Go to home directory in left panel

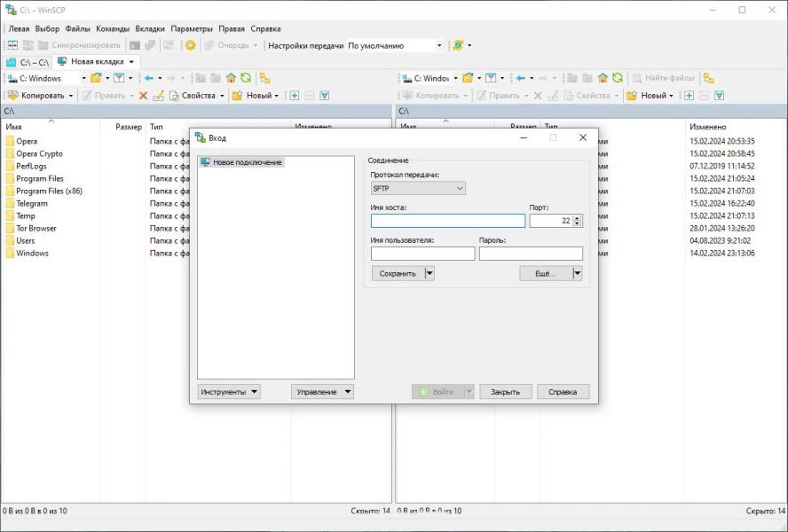tap(231, 78)
